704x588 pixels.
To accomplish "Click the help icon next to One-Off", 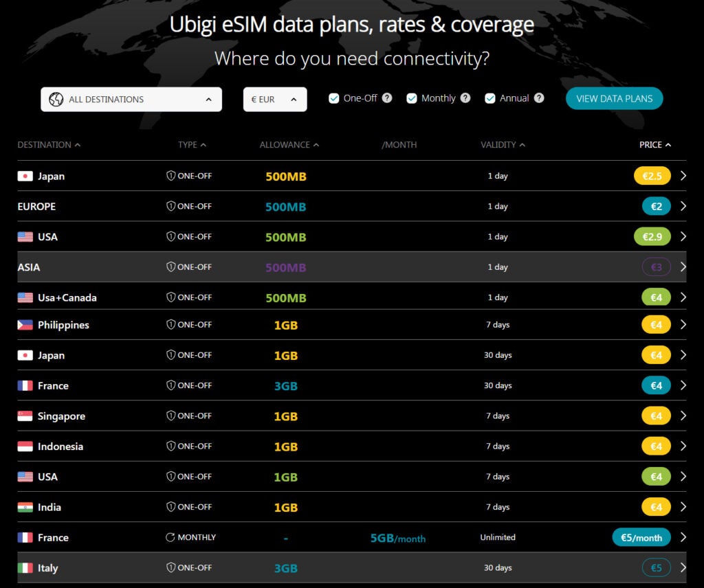I will [x=387, y=98].
